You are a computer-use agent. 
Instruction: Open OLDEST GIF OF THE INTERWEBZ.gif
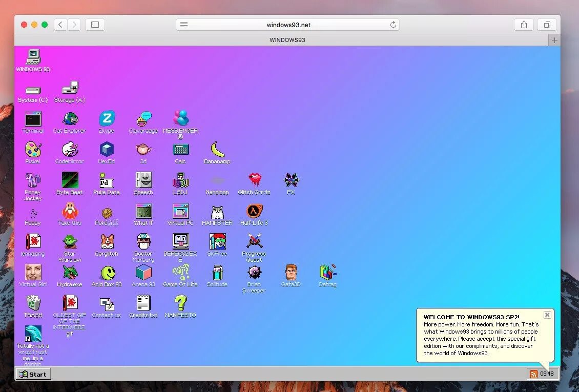point(70,303)
